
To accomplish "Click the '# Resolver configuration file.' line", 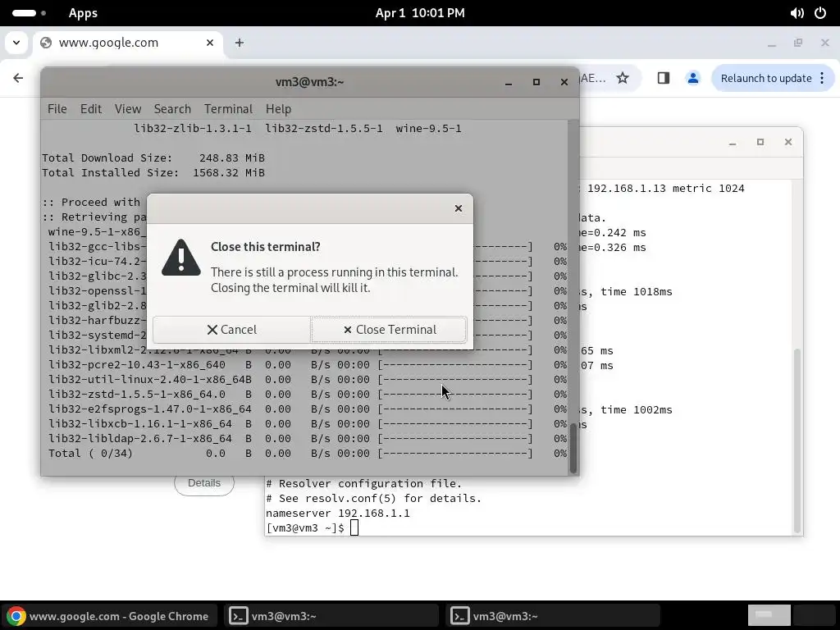I will tap(363, 484).
